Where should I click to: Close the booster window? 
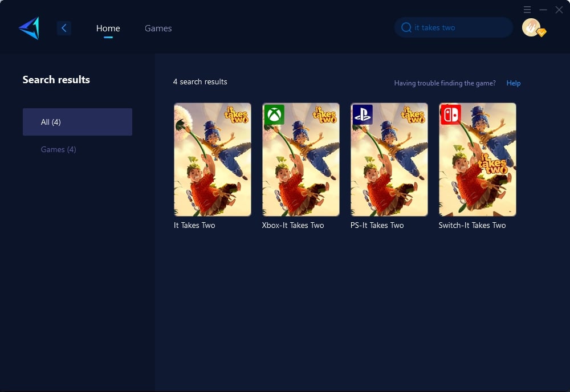click(x=559, y=10)
